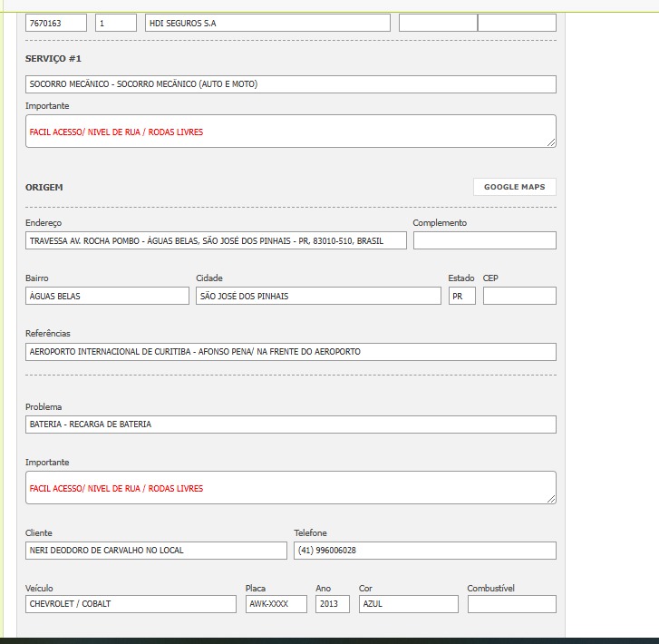Select the Cor field with AZUL
The height and width of the screenshot is (644, 659).
click(408, 604)
